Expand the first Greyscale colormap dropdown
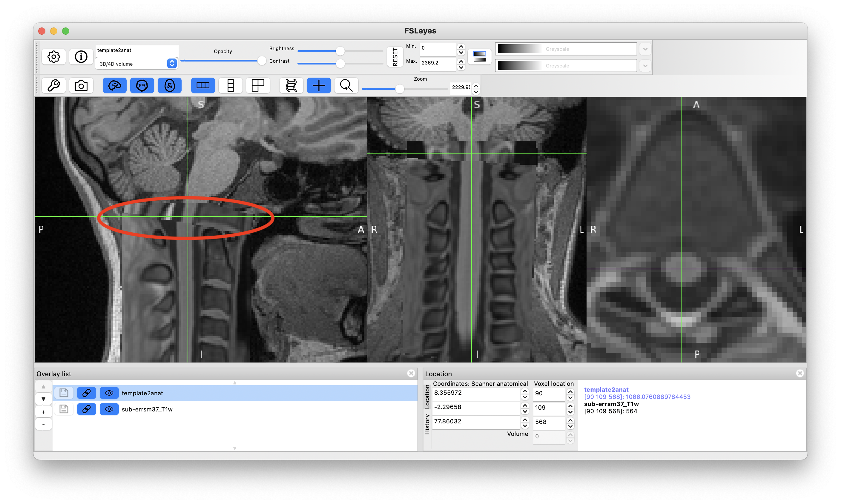This screenshot has width=841, height=504. point(645,49)
